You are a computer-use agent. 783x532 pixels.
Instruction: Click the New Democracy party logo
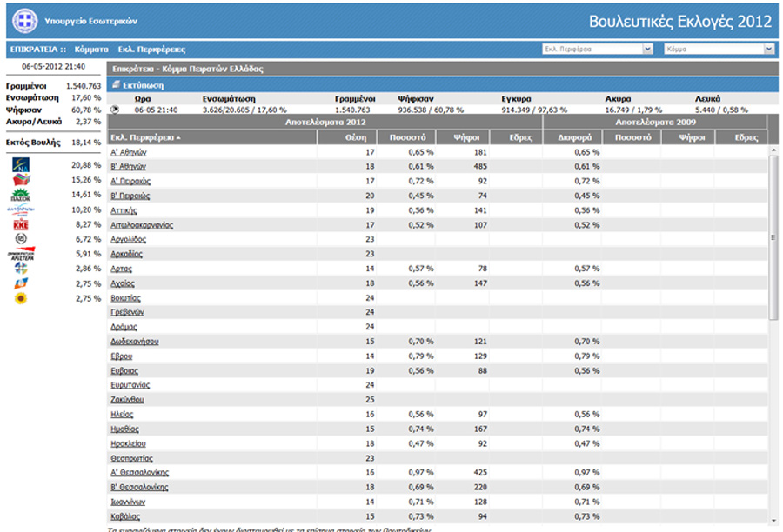click(21, 164)
